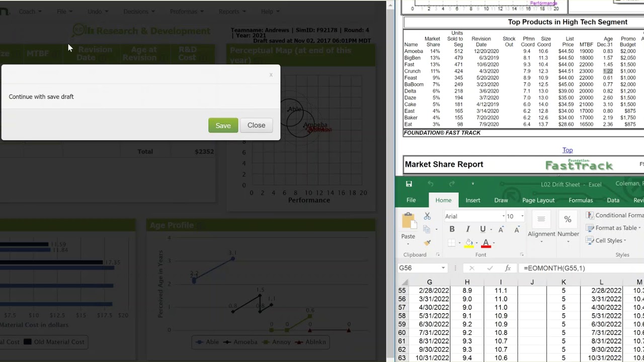The image size is (644, 362).
Task: Toggle Bold formatting
Action: click(452, 229)
